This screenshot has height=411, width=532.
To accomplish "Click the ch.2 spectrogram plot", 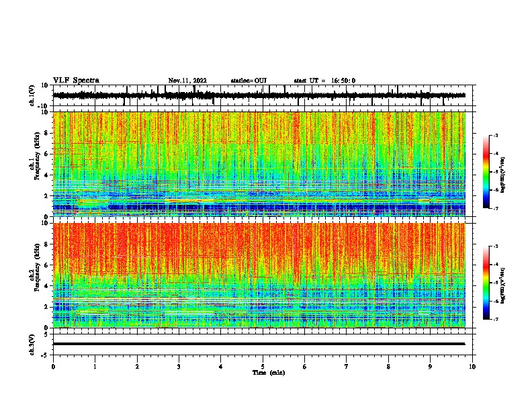I will coord(259,275).
